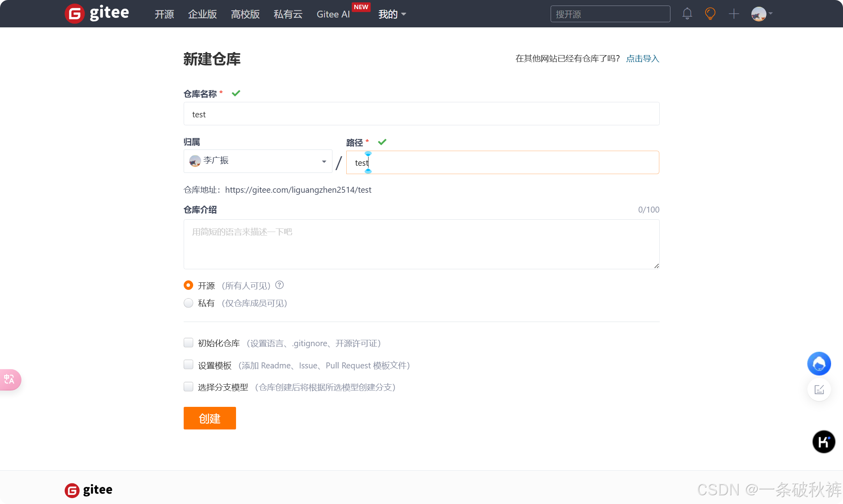The image size is (843, 504).
Task: Open the notifications bell
Action: pyautogui.click(x=687, y=14)
